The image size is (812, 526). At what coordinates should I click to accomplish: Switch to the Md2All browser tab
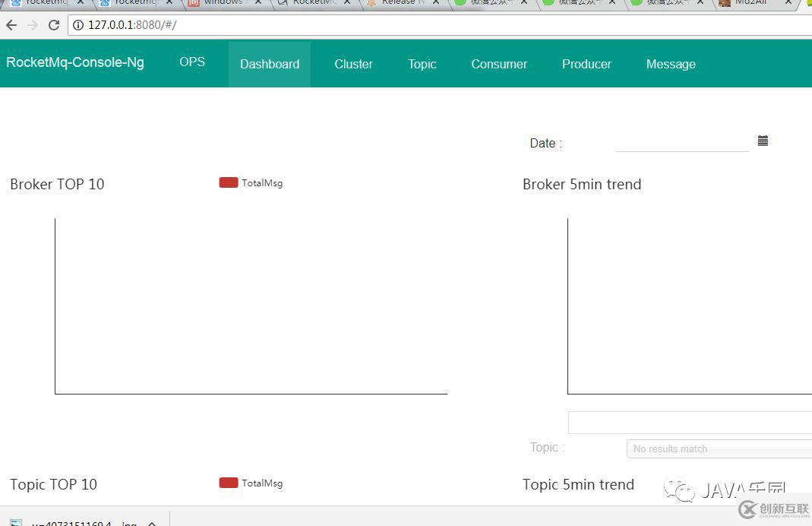[x=757, y=3]
